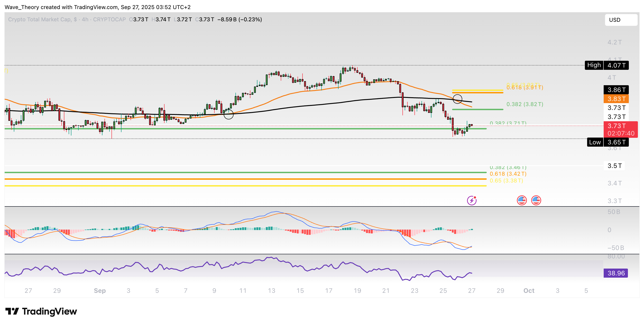Screen dimensions: 644x325
Task: Click the black 3.86 T moving average label
Action: [x=616, y=90]
